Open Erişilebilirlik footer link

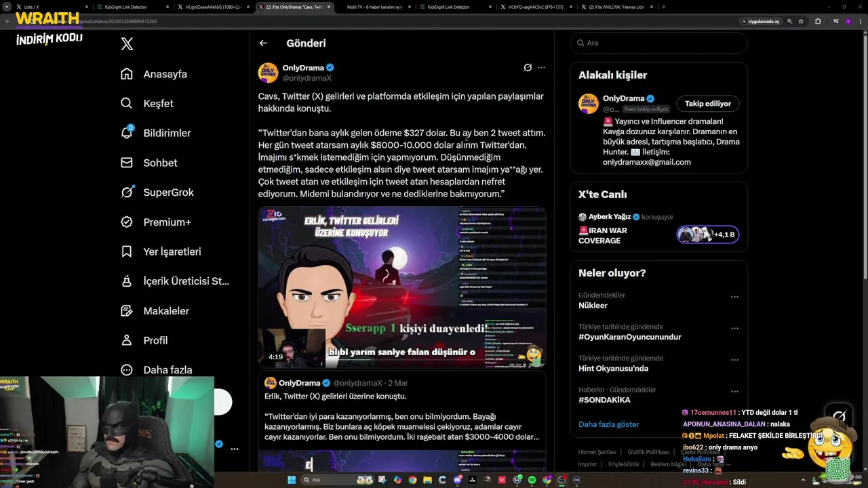pos(623,464)
